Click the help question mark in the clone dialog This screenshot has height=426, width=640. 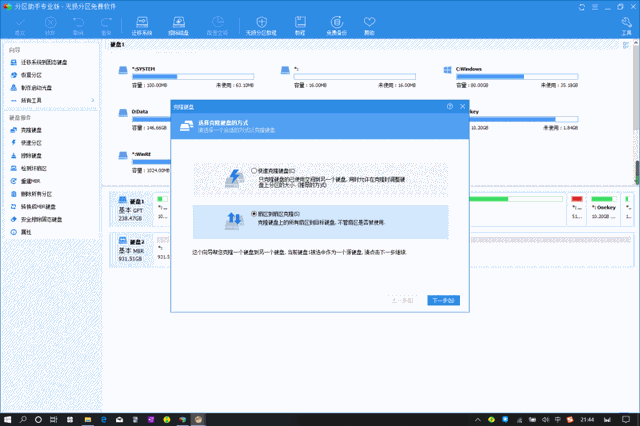point(450,106)
